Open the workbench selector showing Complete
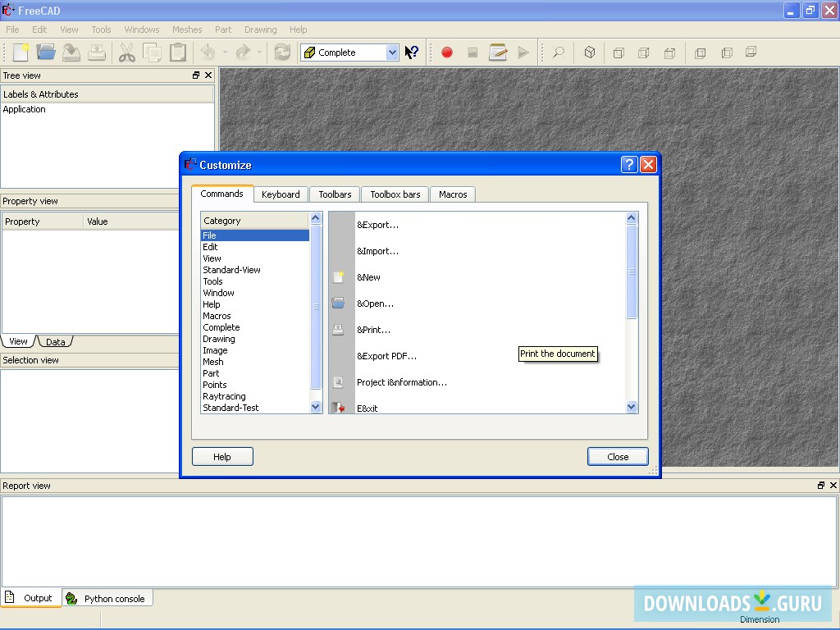The height and width of the screenshot is (630, 840). (349, 52)
